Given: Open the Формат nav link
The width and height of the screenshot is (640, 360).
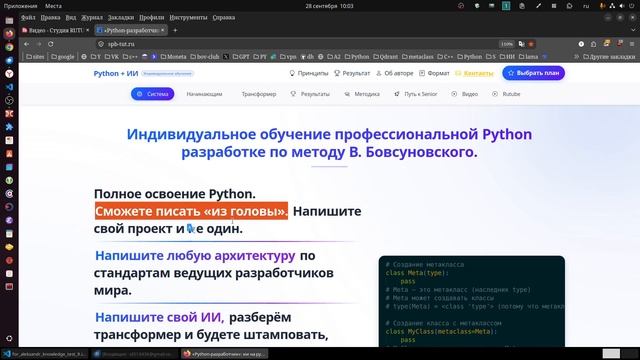Looking at the screenshot, I should click(434, 73).
